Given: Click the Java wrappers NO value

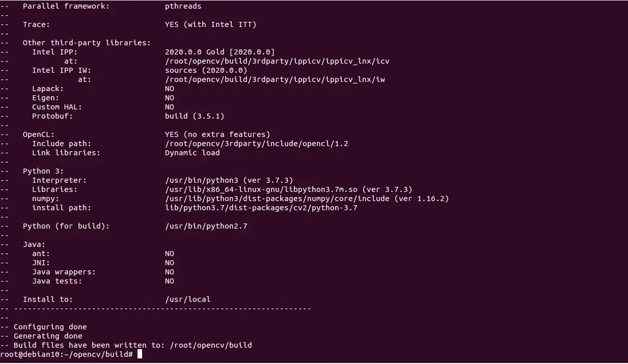Looking at the screenshot, I should pos(170,271).
